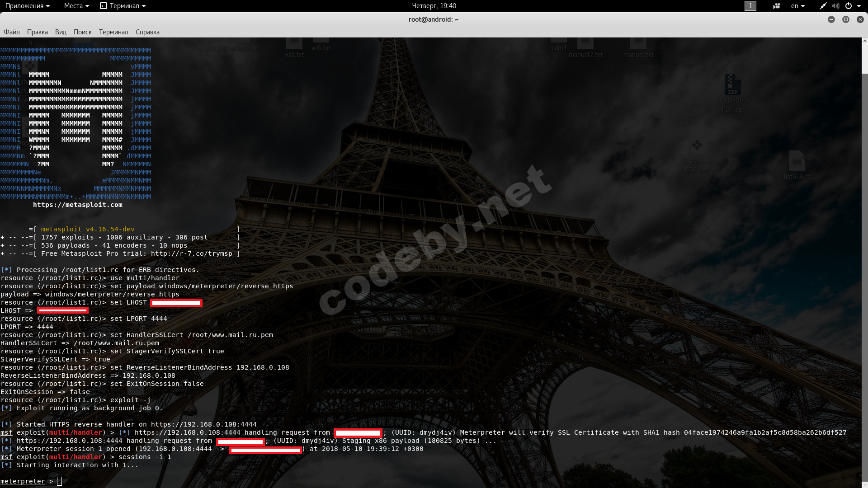Click the network connection icon in top bar
Screen dimensions: 868x488
823,6
